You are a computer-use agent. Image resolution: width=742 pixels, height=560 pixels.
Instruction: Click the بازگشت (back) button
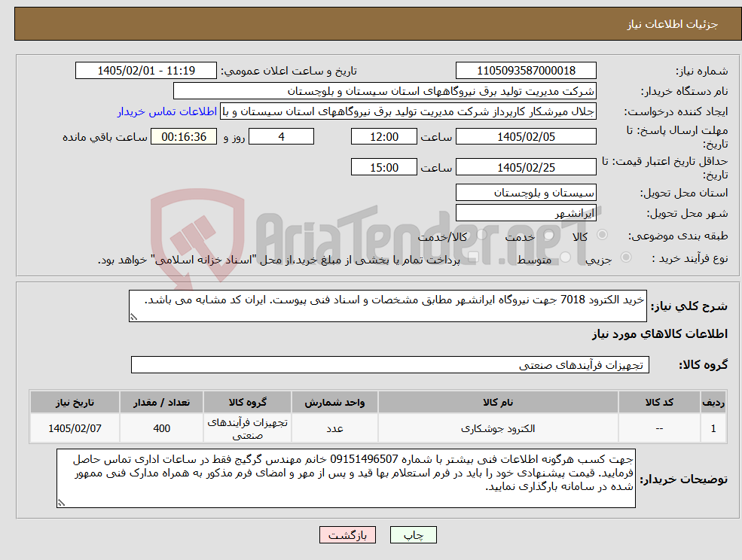pyautogui.click(x=347, y=535)
